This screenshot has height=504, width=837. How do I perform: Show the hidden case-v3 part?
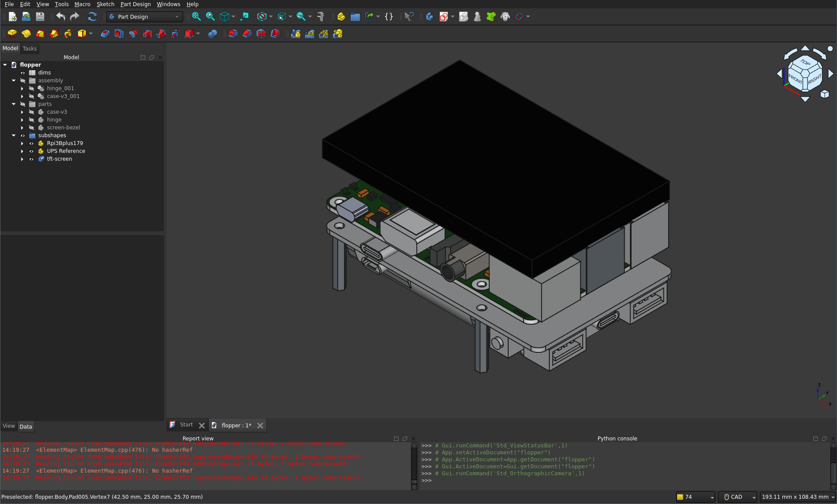(x=31, y=112)
